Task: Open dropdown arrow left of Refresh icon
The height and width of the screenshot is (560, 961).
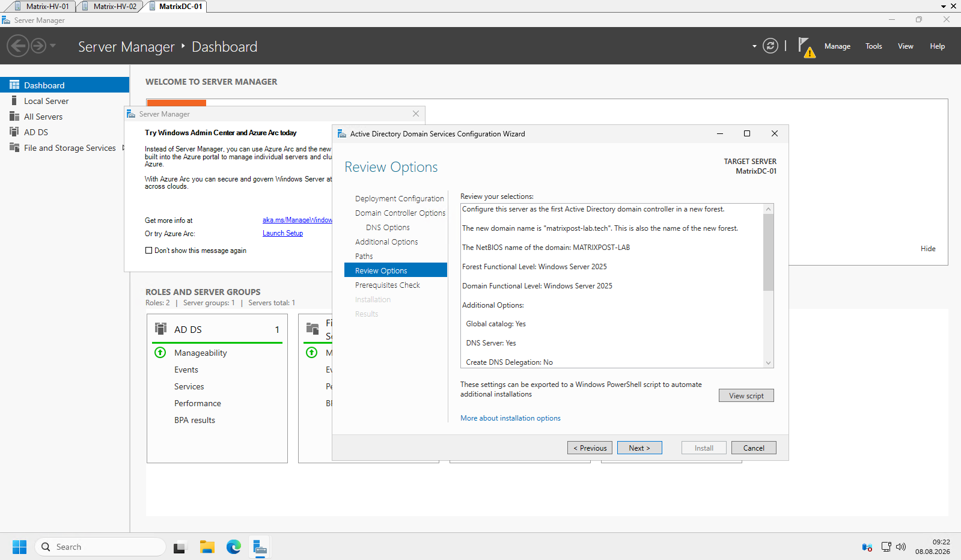Action: click(x=754, y=46)
